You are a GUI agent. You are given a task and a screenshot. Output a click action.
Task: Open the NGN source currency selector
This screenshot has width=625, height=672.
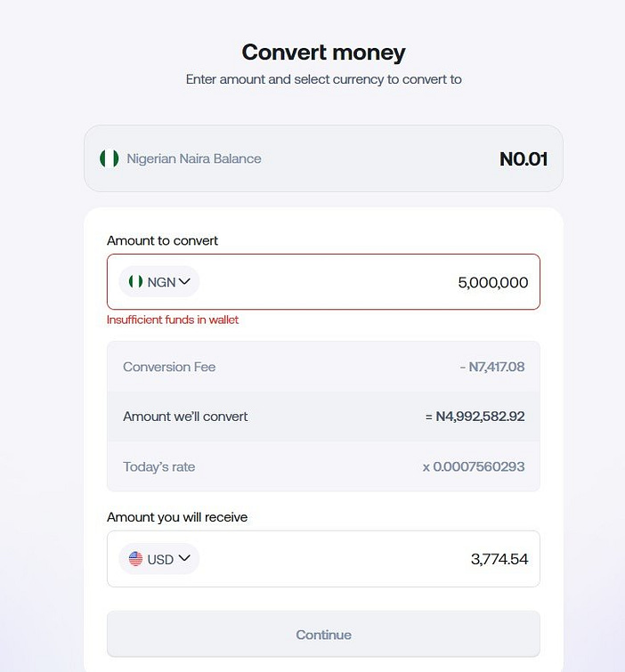(x=159, y=281)
